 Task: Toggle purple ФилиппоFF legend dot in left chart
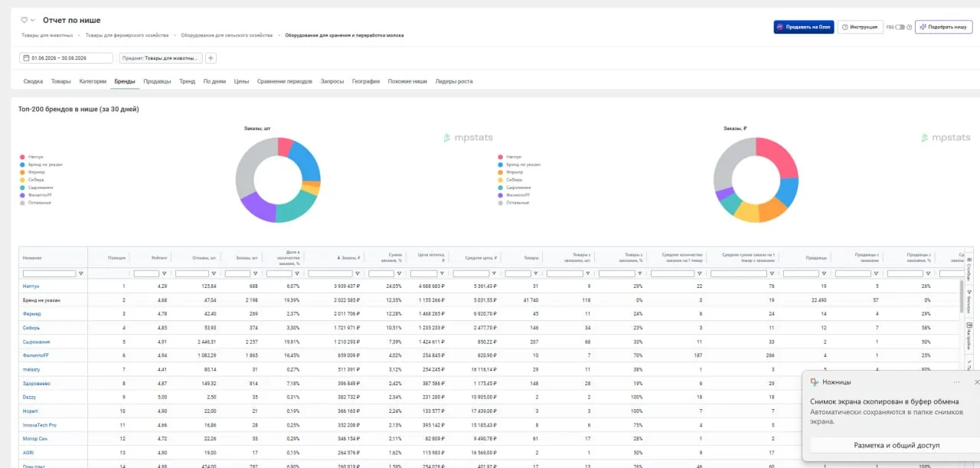[x=22, y=195]
